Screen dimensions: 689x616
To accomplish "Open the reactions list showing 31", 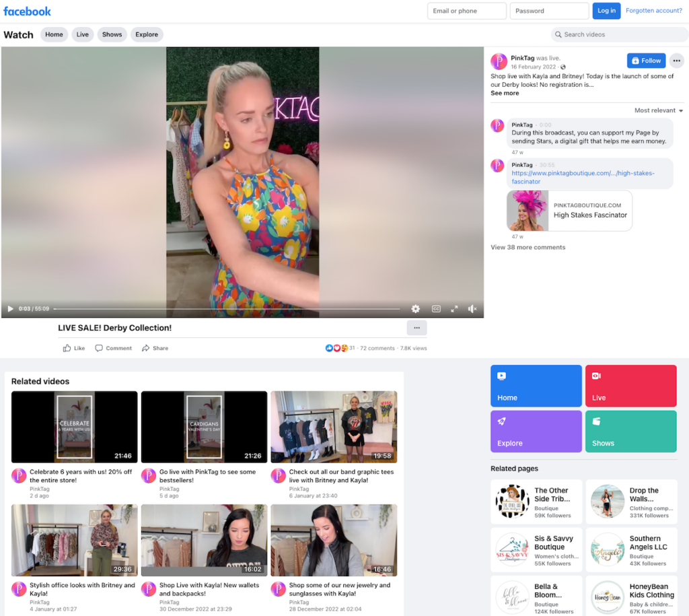I will tap(340, 348).
